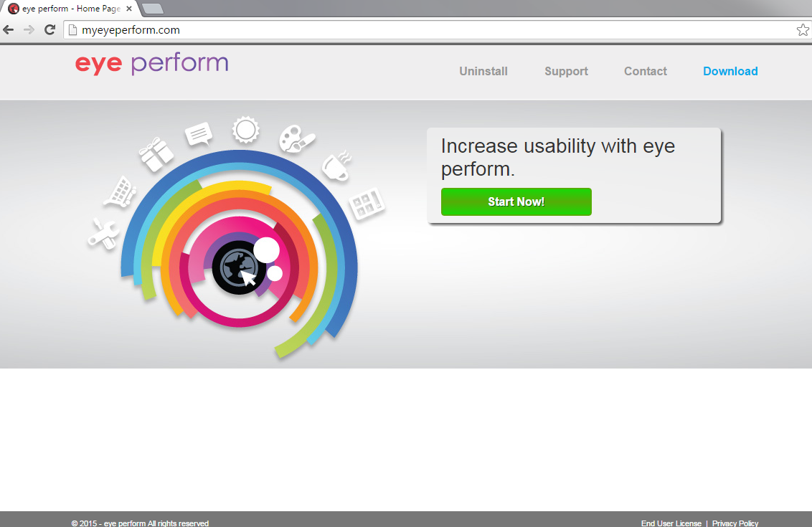Click the paint palette icon
The height and width of the screenshot is (527, 812).
[x=296, y=138]
